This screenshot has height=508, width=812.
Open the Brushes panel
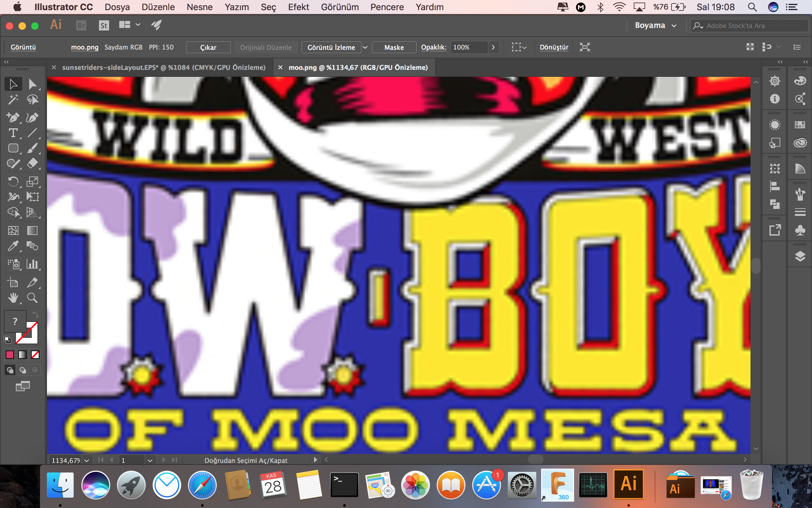pos(800,195)
